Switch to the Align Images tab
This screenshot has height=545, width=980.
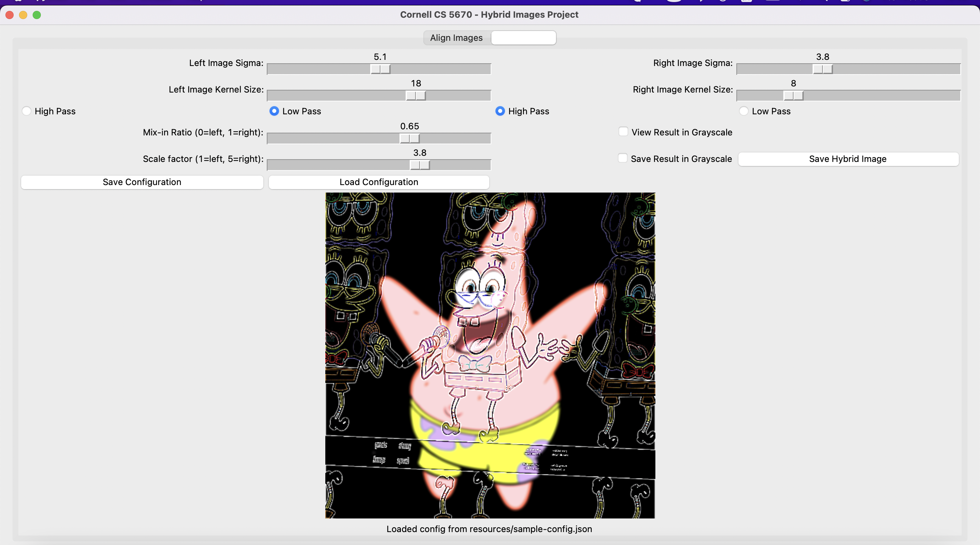point(456,38)
